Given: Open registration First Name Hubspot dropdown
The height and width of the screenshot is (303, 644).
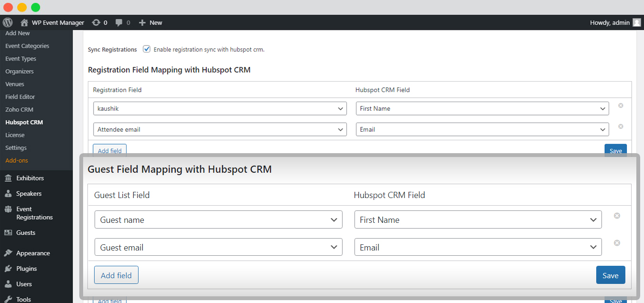Looking at the screenshot, I should [x=483, y=108].
